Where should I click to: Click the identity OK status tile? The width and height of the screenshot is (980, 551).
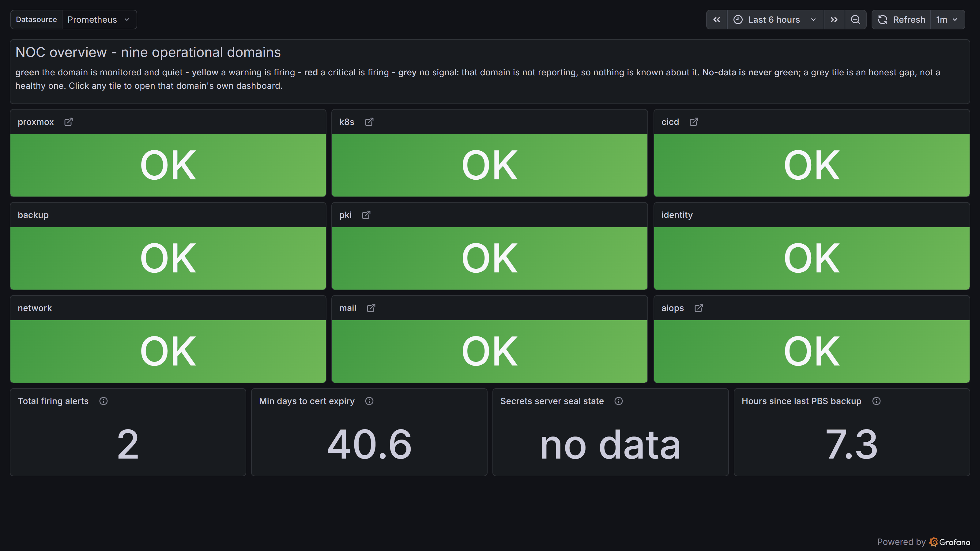tap(812, 259)
